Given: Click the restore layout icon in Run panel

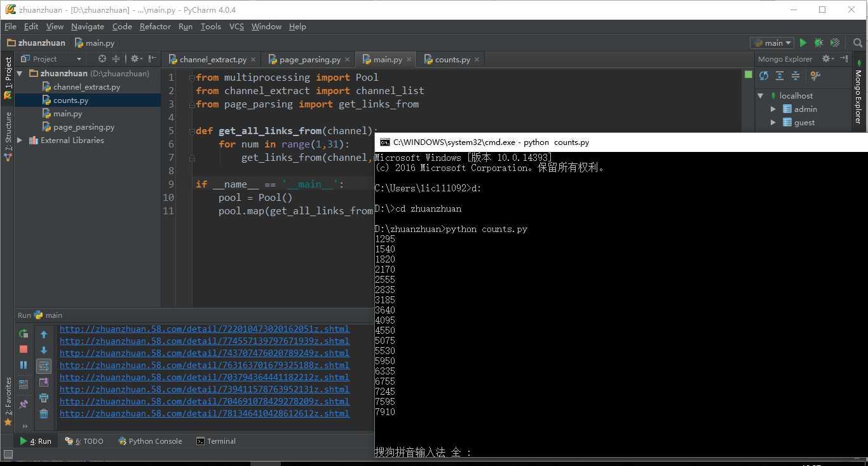Looking at the screenshot, I should (24, 384).
